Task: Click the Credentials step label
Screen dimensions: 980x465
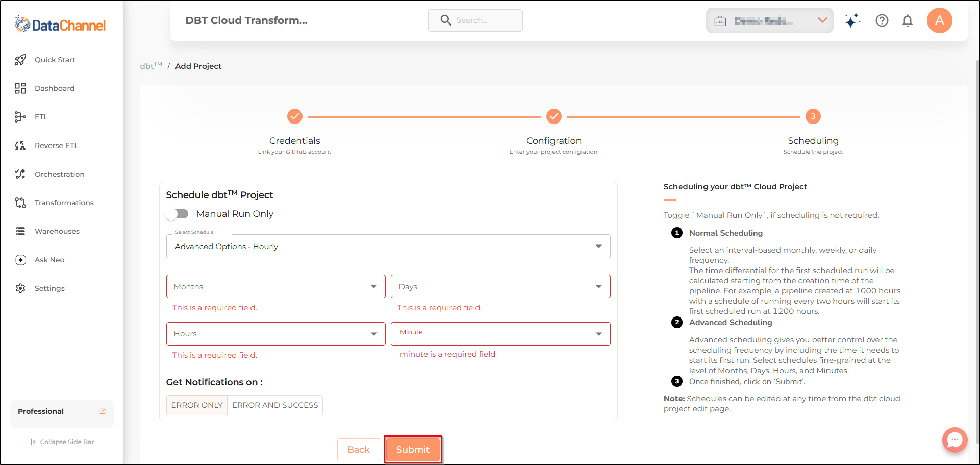Action: click(x=295, y=141)
